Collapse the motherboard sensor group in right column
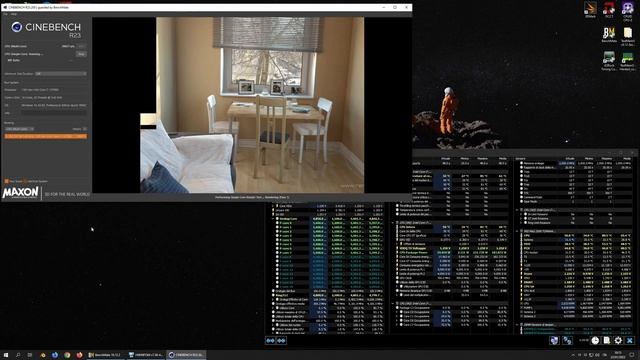 point(517,231)
